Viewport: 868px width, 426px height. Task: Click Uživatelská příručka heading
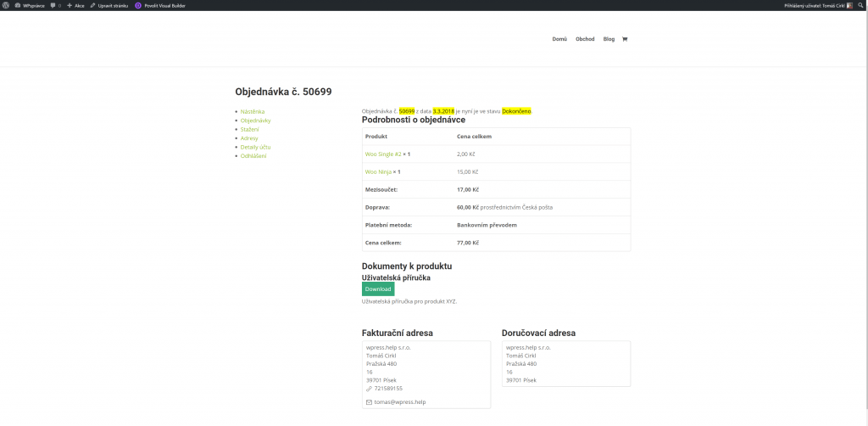[x=397, y=277]
